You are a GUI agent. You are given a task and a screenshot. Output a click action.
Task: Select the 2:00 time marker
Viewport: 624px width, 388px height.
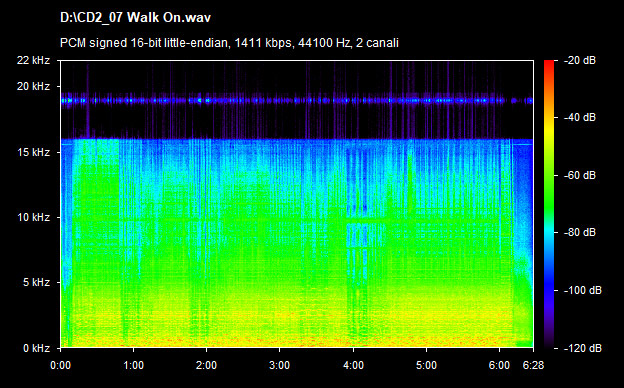point(206,365)
